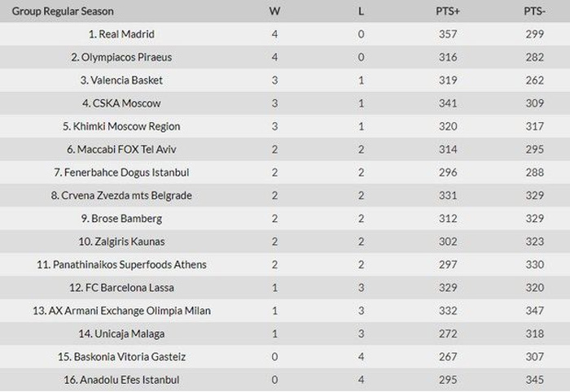Sort by the W column header

coord(275,11)
